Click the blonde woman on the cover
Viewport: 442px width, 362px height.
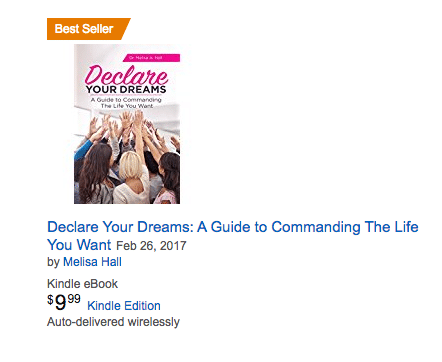click(x=131, y=177)
